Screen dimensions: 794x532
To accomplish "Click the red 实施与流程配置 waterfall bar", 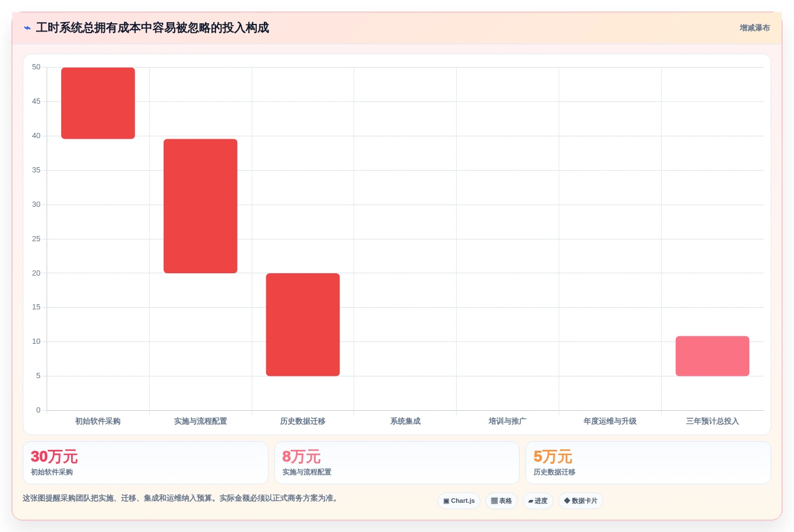I will 200,206.
